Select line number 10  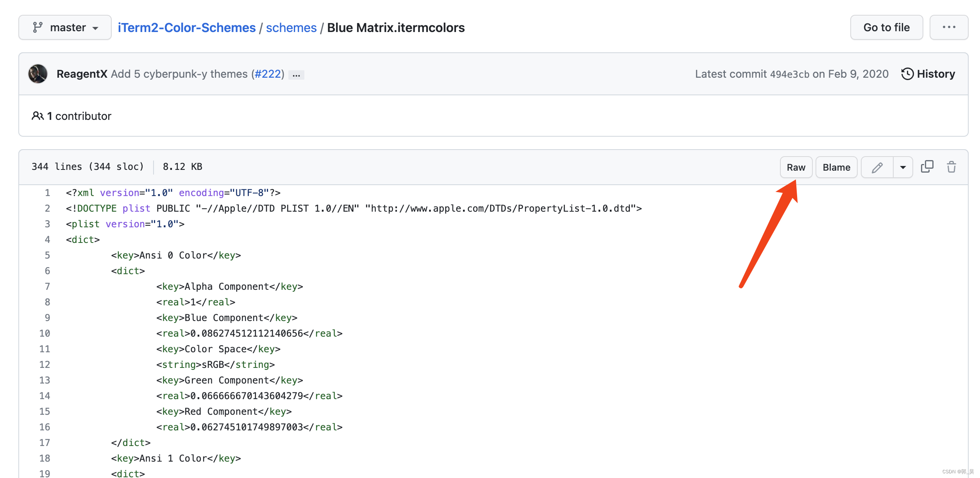(x=45, y=333)
